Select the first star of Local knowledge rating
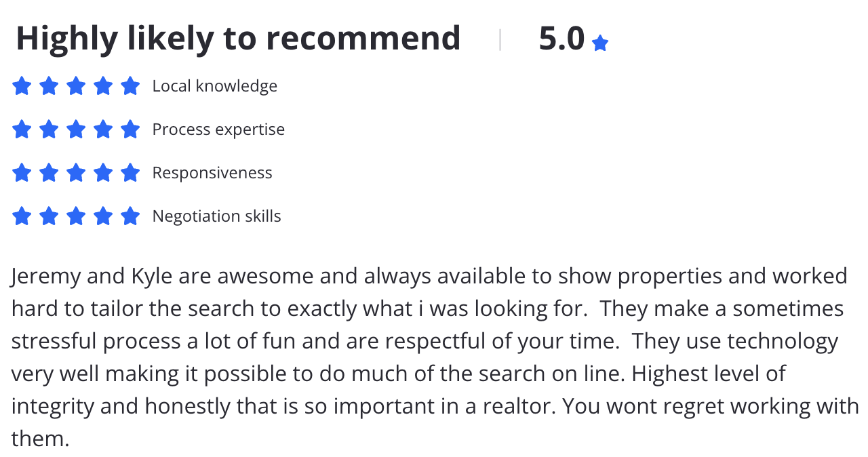The height and width of the screenshot is (457, 868). tap(22, 86)
